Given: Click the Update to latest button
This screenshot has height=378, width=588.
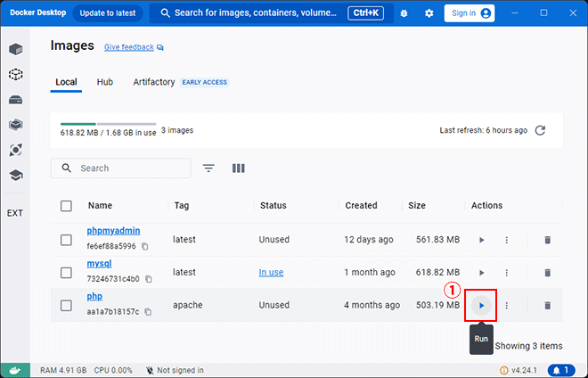Looking at the screenshot, I should (x=108, y=13).
